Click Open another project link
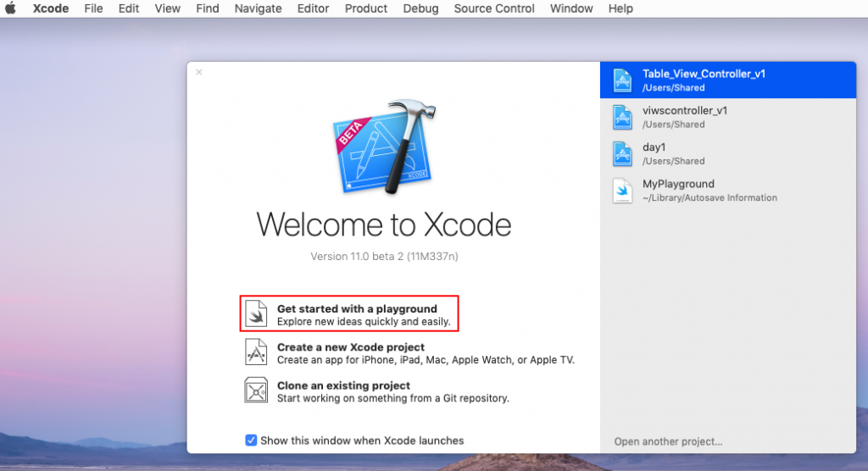 coord(668,441)
